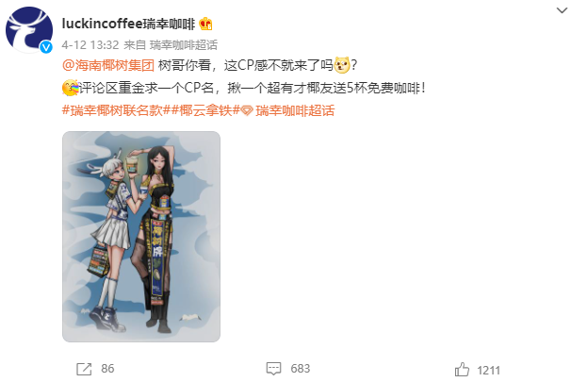
Task: Enlarge the two-character illustration thumbnail
Action: (141, 237)
